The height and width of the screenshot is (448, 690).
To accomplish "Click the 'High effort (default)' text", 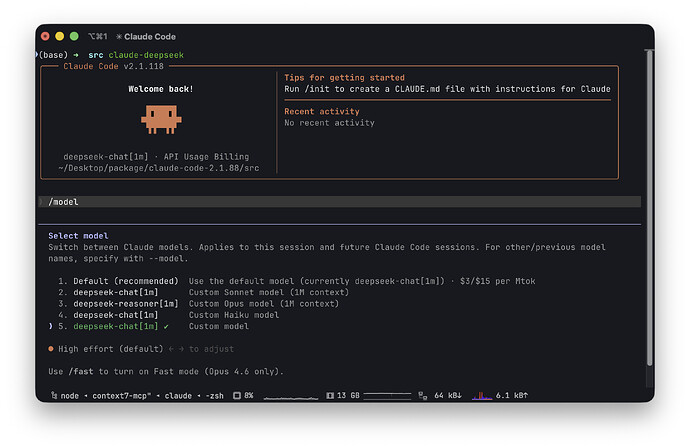I will click(110, 349).
